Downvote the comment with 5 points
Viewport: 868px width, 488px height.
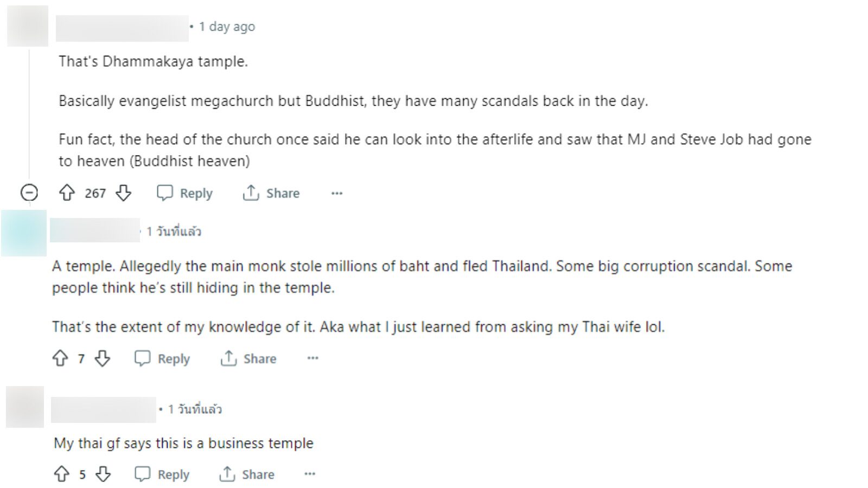click(x=103, y=474)
